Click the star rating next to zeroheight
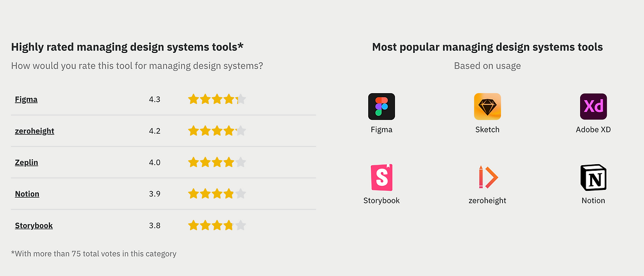The image size is (644, 276). pos(217,131)
